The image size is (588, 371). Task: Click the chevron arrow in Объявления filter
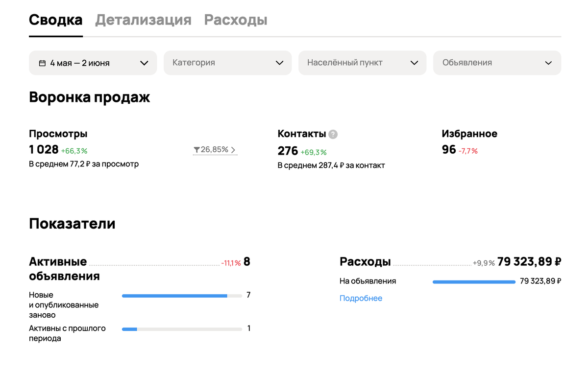pyautogui.click(x=549, y=63)
